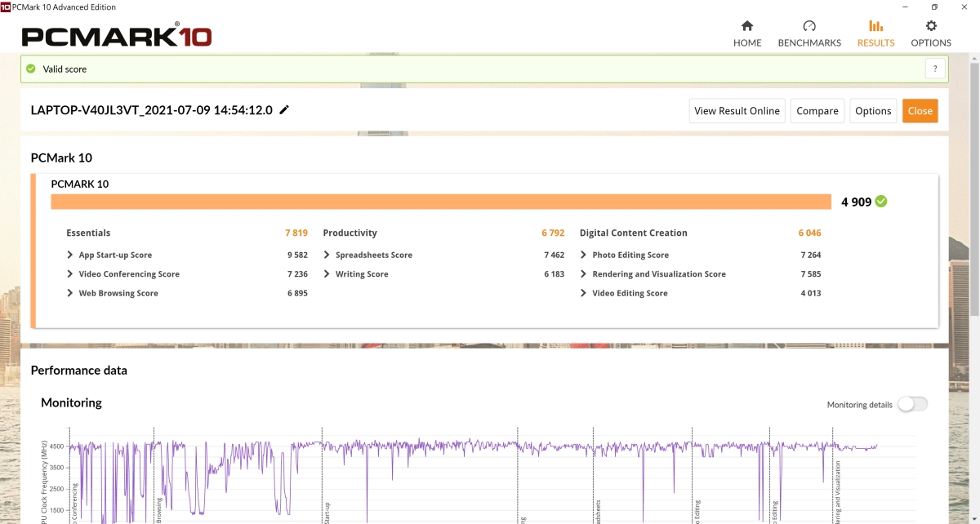The height and width of the screenshot is (524, 980).
Task: Click the question mark help icon
Action: (x=935, y=69)
